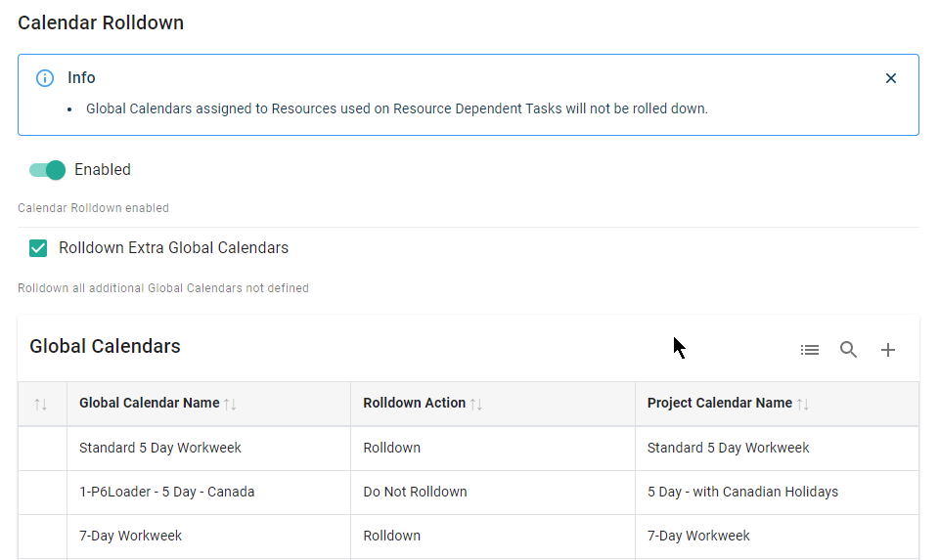Click the 5 Day - with Canadian Holidays cell
The image size is (939, 560).
tap(742, 492)
